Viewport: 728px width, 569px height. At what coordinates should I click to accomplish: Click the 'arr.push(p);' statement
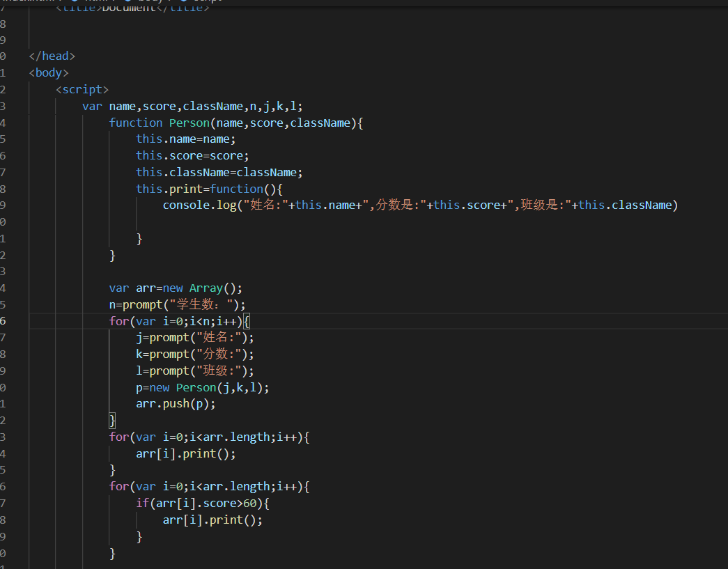(176, 404)
